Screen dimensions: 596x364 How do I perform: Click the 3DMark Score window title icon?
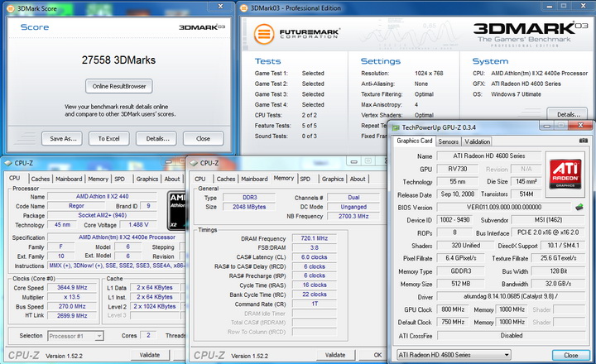11,8
